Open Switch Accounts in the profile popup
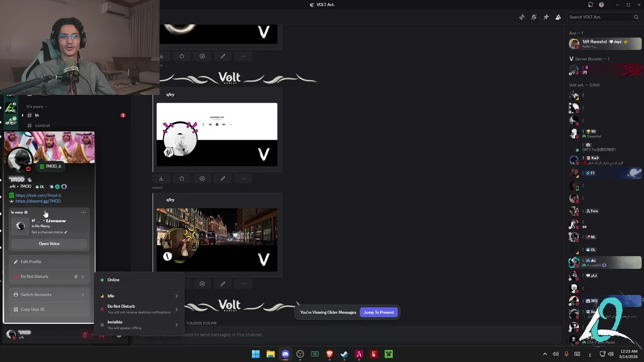This screenshot has width=644, height=362. tap(49, 295)
